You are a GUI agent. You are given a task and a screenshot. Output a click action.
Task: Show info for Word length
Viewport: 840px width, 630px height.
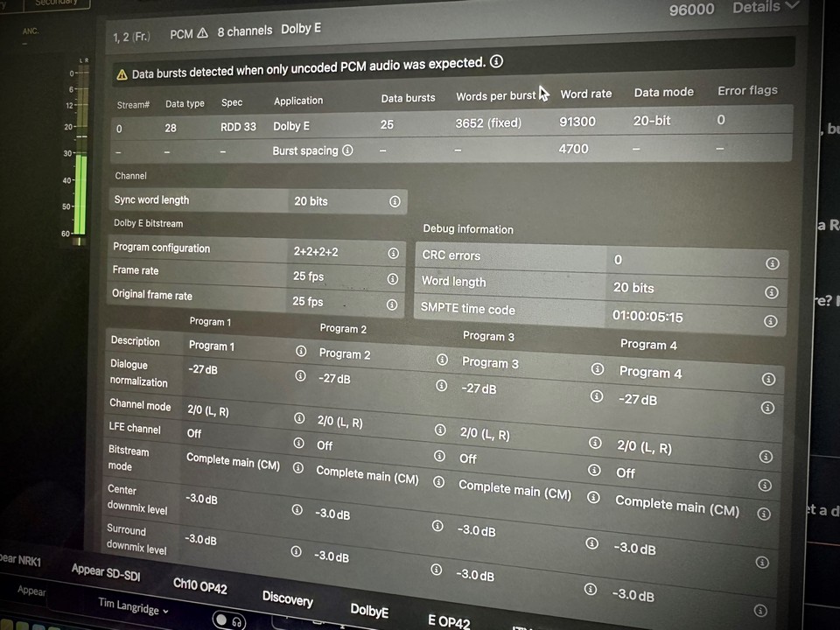coord(772,291)
